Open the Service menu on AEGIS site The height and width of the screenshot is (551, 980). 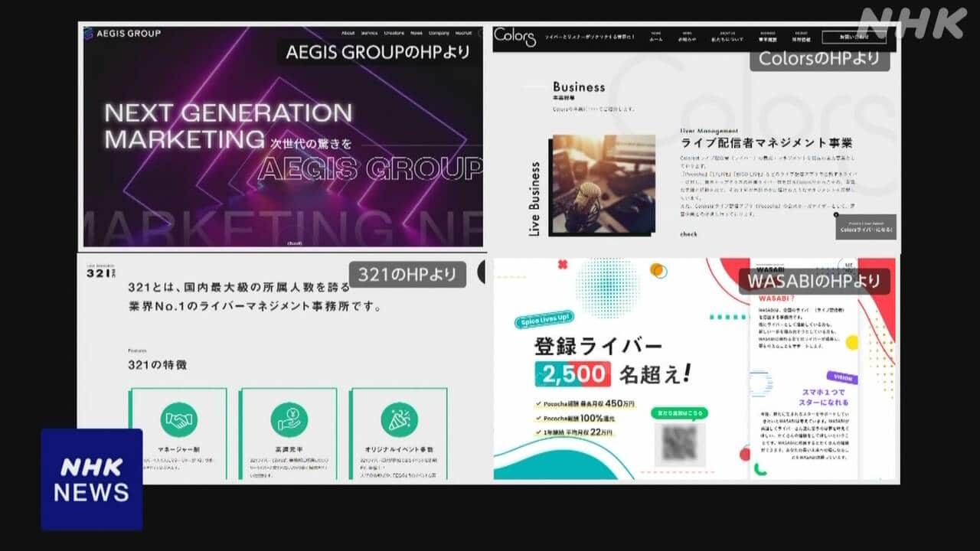tap(369, 34)
